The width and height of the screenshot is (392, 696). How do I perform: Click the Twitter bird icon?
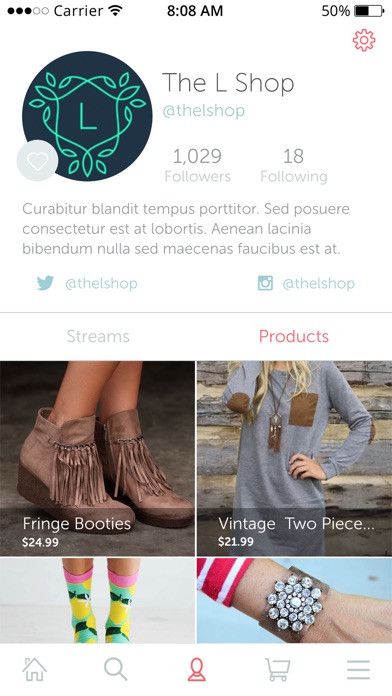[45, 283]
